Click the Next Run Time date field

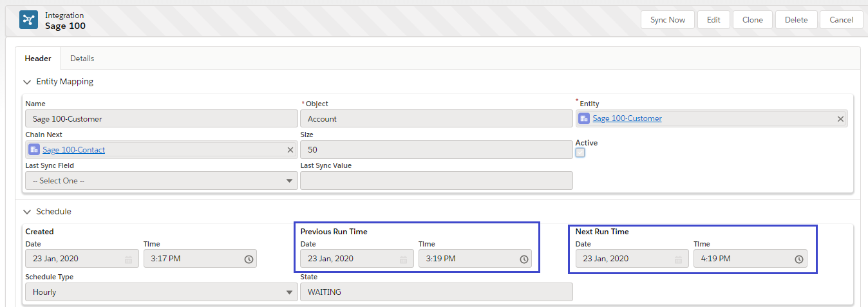point(632,259)
